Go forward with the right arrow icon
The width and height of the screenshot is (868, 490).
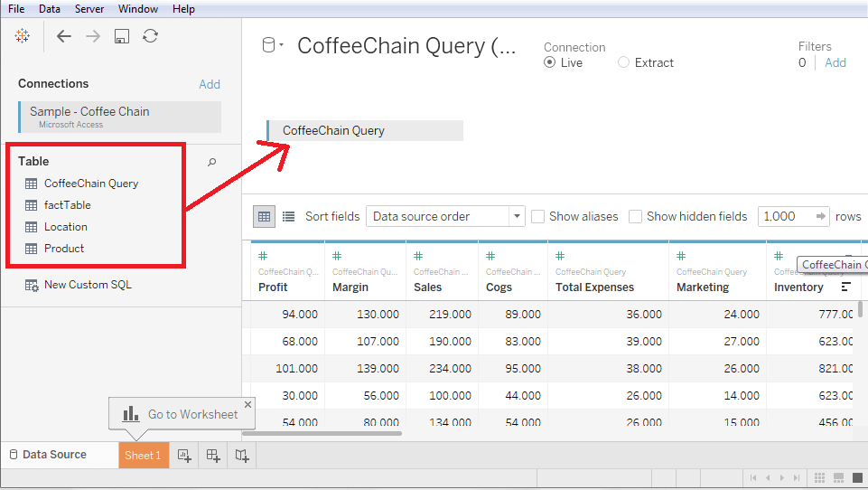point(93,36)
